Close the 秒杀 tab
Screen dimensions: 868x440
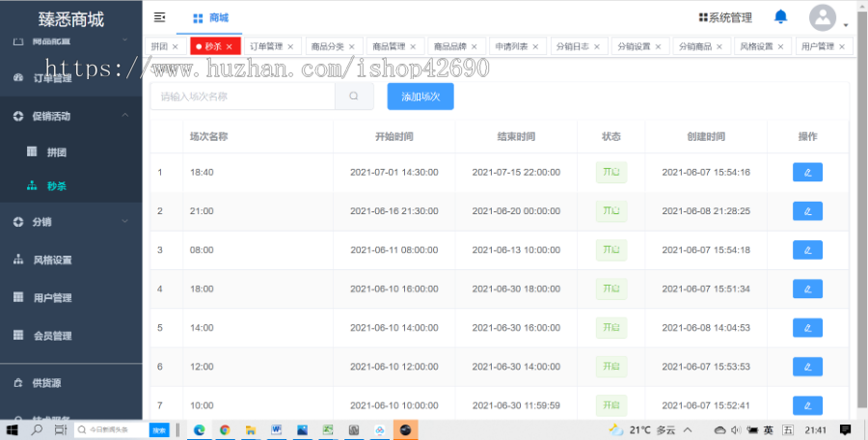click(230, 46)
